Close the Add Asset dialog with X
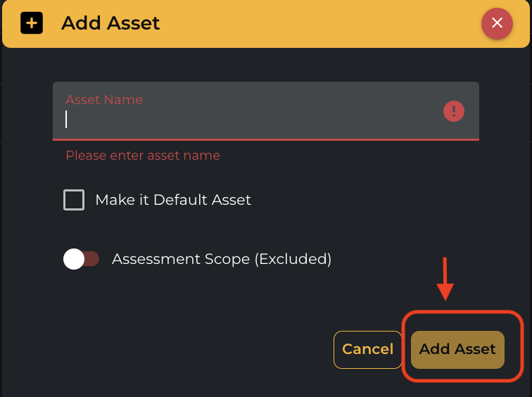Image resolution: width=532 pixels, height=397 pixels. pyautogui.click(x=497, y=23)
